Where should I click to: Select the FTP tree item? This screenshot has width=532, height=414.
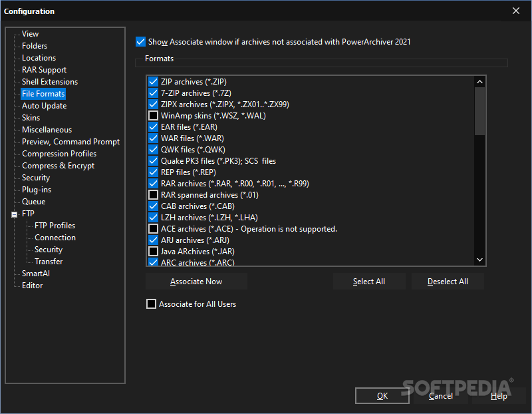point(28,214)
